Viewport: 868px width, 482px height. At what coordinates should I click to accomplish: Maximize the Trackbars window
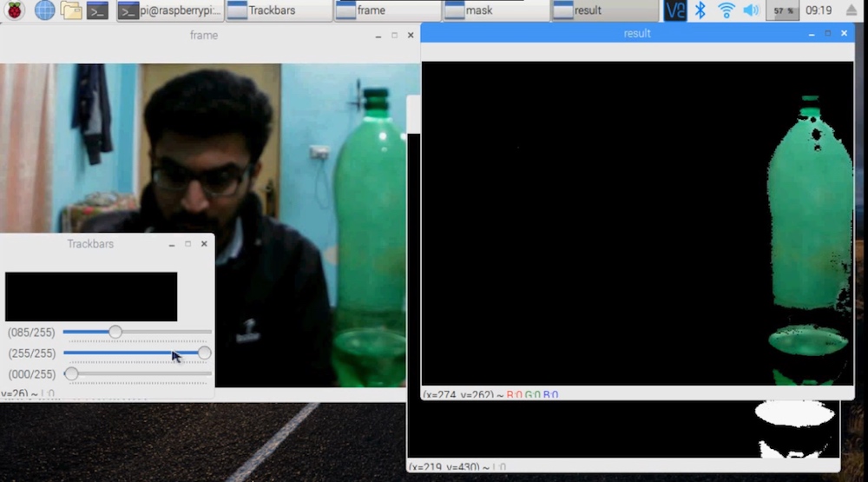[x=188, y=244]
